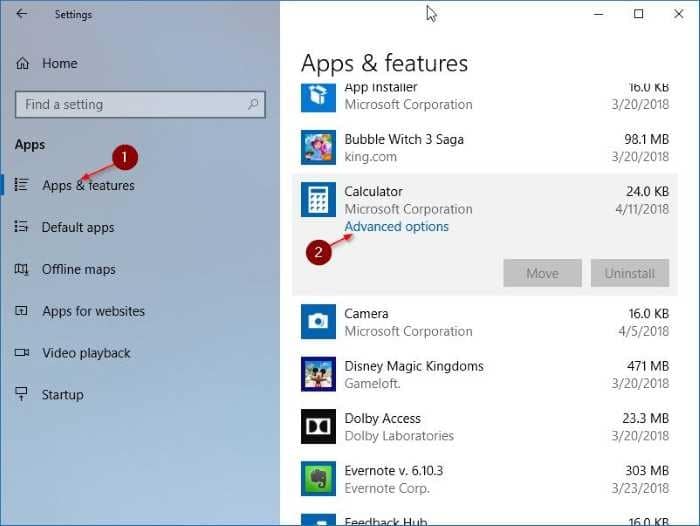
Task: Focus the Find a setting box
Action: point(140,104)
